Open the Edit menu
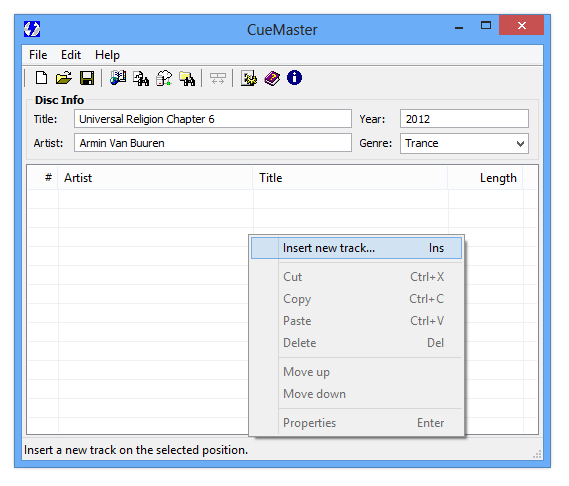569x486 pixels. (71, 55)
